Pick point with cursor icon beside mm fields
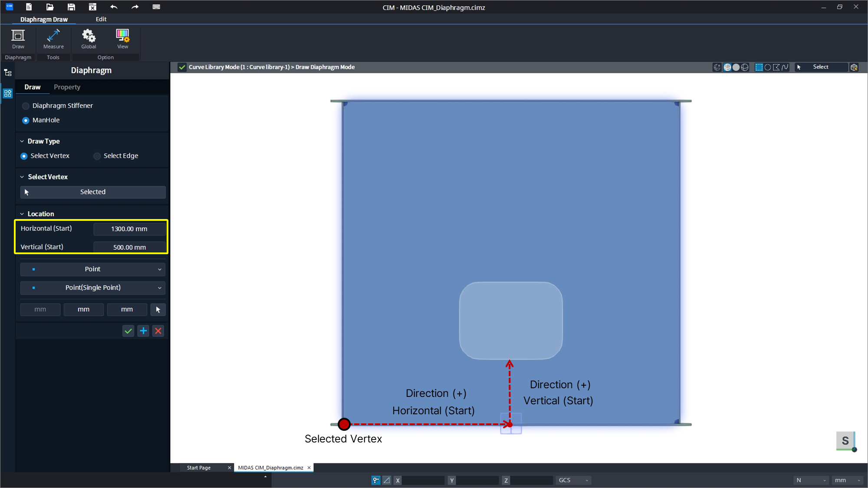Viewport: 868px width, 488px height. coord(158,310)
